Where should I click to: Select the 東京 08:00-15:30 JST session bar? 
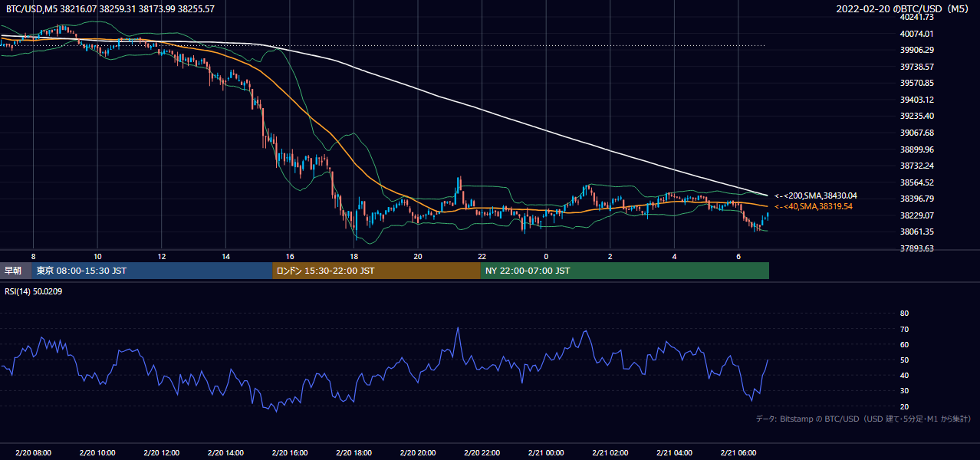coord(153,271)
